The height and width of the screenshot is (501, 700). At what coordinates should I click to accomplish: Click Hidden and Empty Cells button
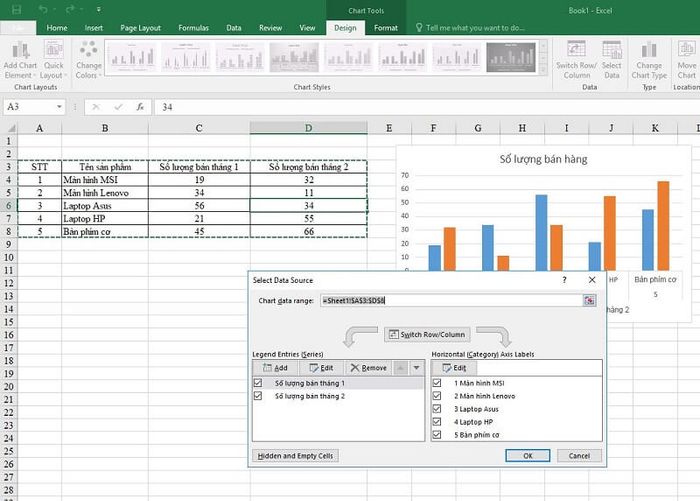click(x=295, y=456)
